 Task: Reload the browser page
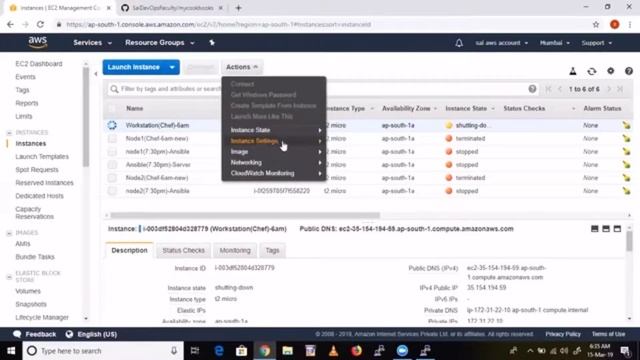(x=40, y=24)
